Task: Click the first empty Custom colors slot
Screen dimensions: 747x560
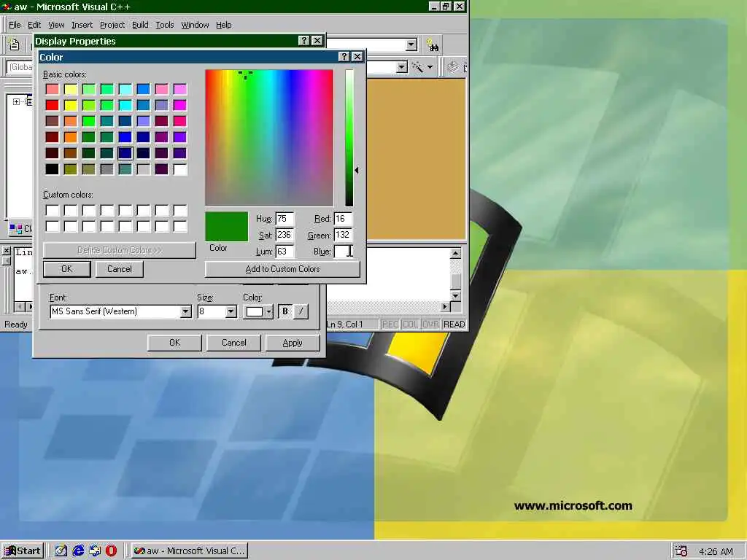Action: click(x=53, y=211)
